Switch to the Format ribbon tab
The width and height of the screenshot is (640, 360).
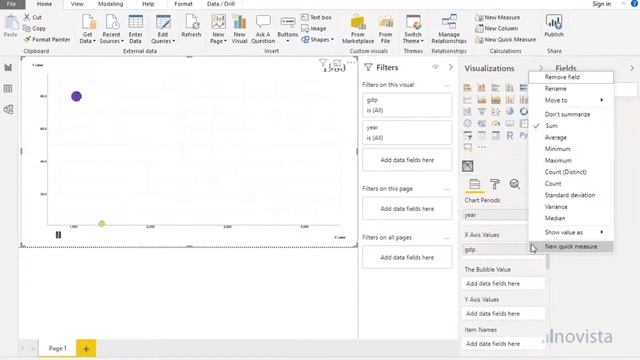pyautogui.click(x=183, y=4)
